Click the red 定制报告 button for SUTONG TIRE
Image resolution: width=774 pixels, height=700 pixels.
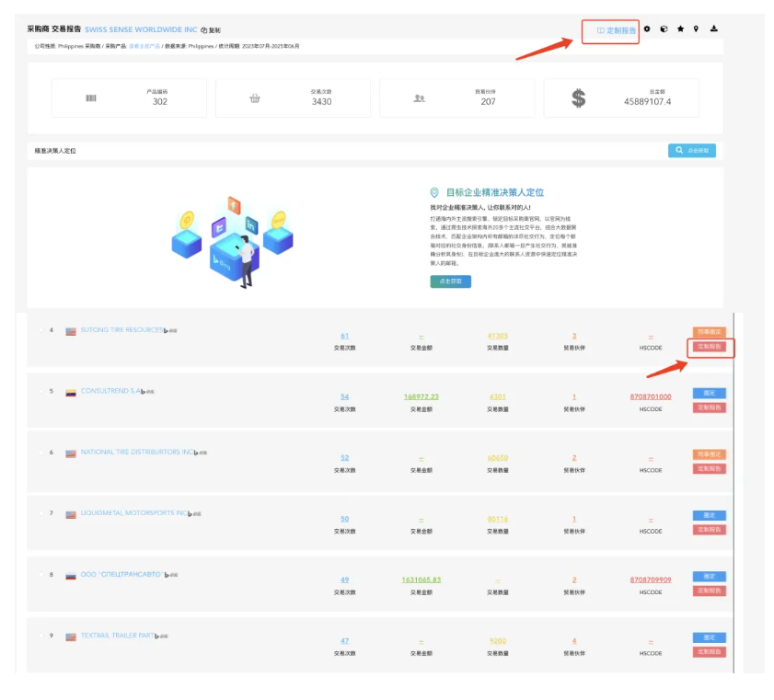pos(710,347)
